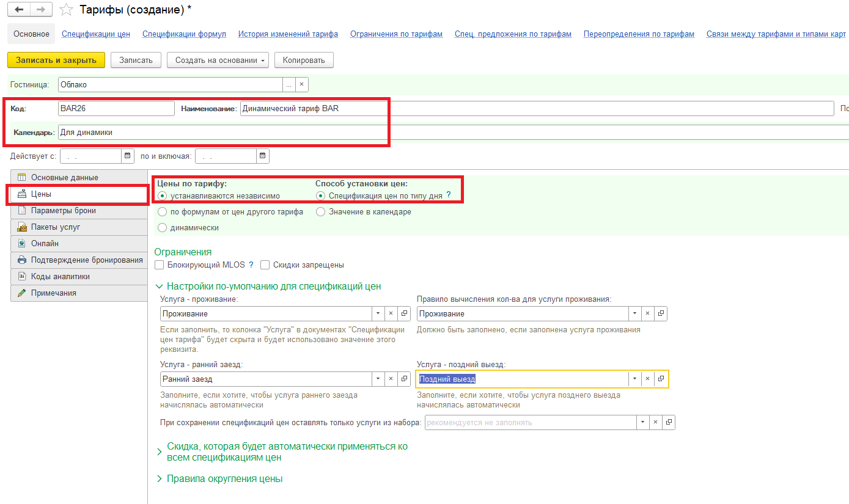This screenshot has width=849, height=504.
Task: Open dropdown of services set field
Action: [x=642, y=422]
